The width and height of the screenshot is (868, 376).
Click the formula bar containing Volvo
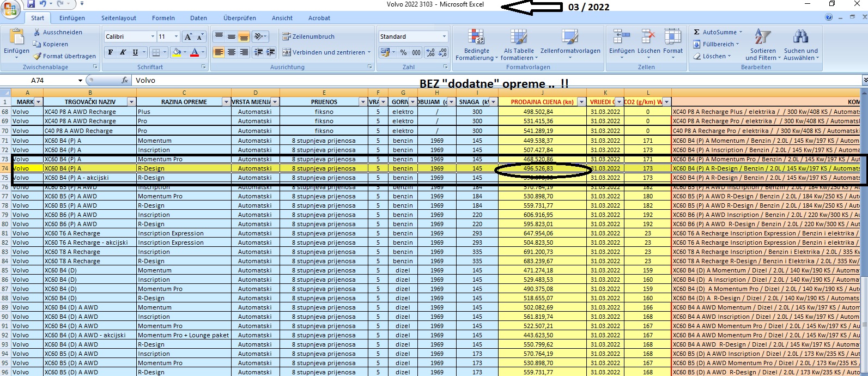[x=496, y=80]
